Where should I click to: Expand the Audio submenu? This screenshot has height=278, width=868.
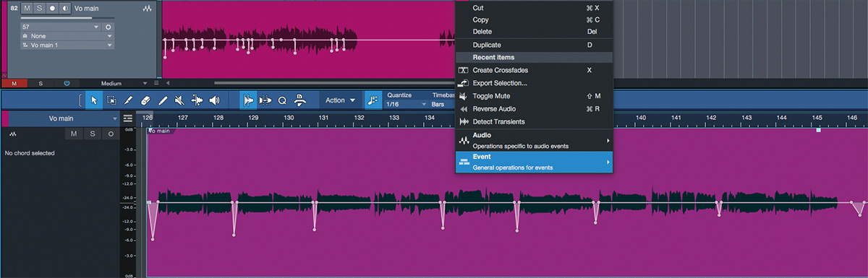pyautogui.click(x=534, y=140)
